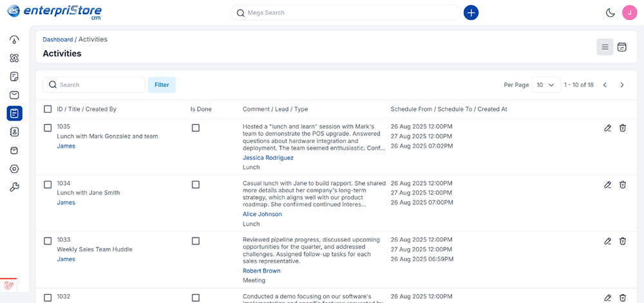
Task: Go to next page arrow
Action: point(622,84)
